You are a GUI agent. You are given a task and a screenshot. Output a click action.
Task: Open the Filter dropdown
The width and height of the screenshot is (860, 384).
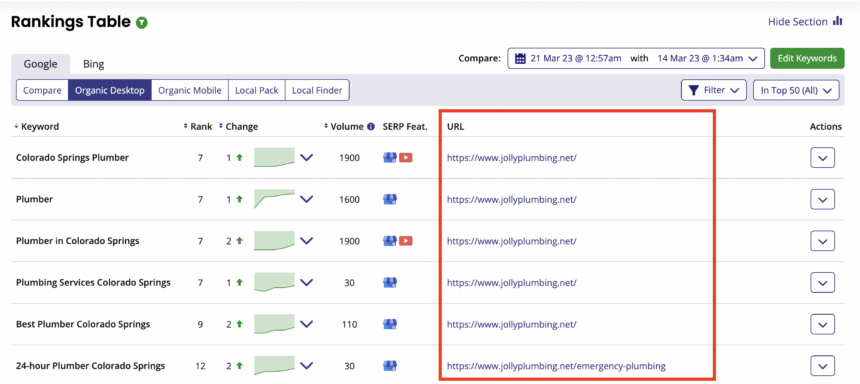point(714,90)
